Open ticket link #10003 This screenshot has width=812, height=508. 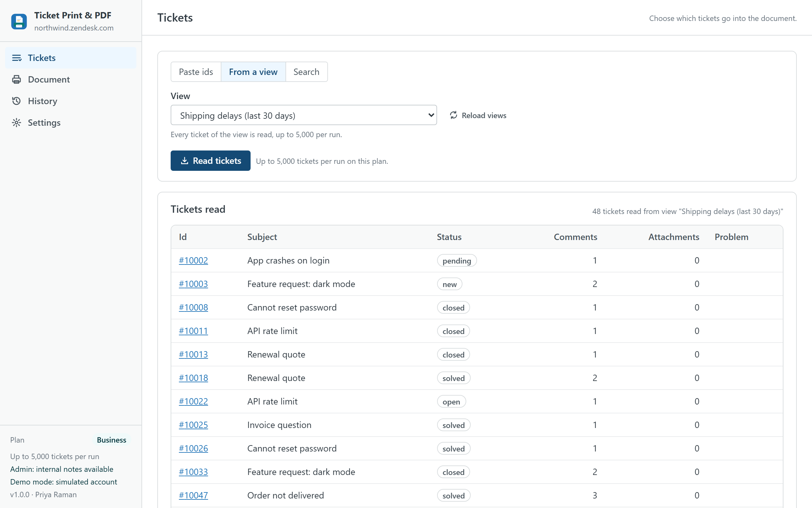[193, 284]
